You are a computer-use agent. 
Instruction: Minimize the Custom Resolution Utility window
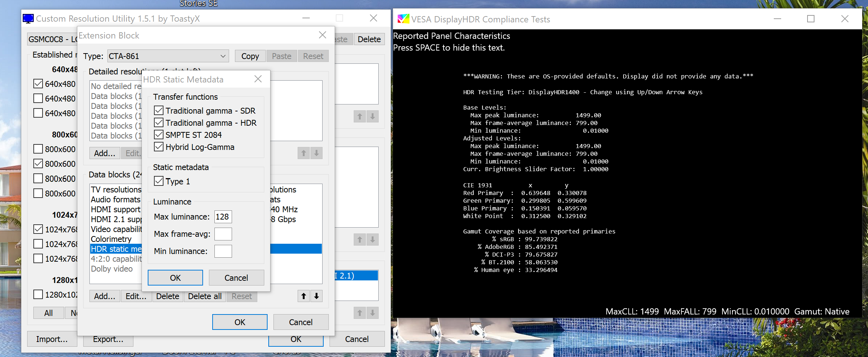(306, 18)
